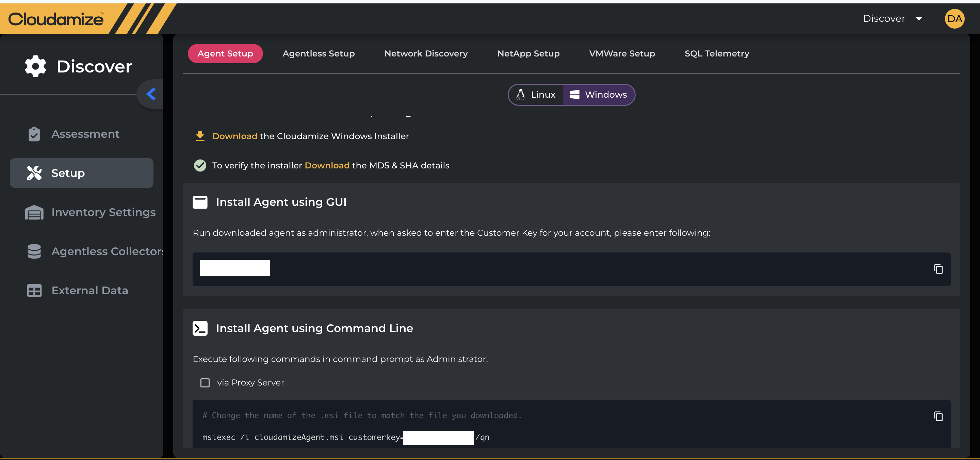Screen dimensions: 980x460
Task: Click the Windows logo icon
Action: tap(574, 95)
